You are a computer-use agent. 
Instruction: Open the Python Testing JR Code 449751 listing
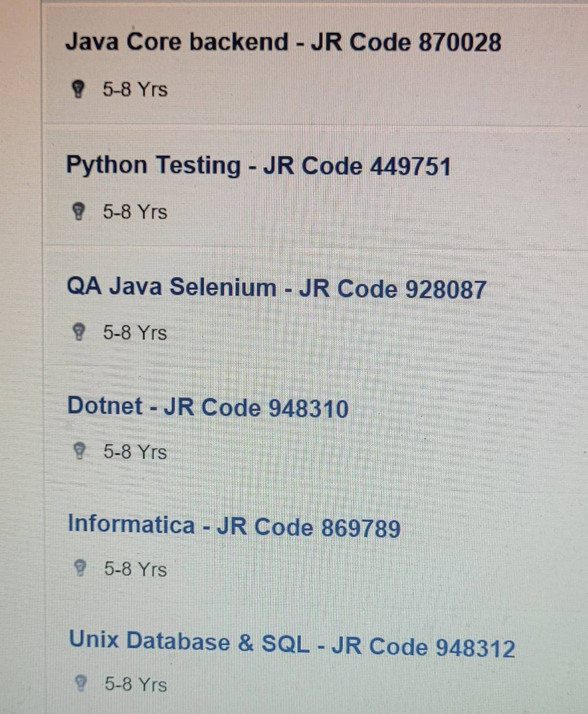click(258, 165)
